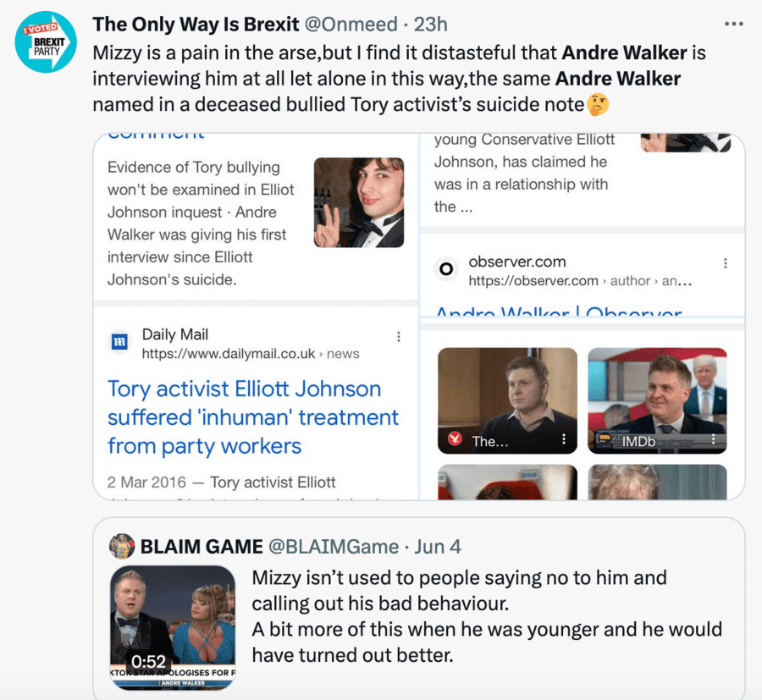Click the Daily Mail favicon icon
Image resolution: width=762 pixels, height=700 pixels.
pos(119,342)
